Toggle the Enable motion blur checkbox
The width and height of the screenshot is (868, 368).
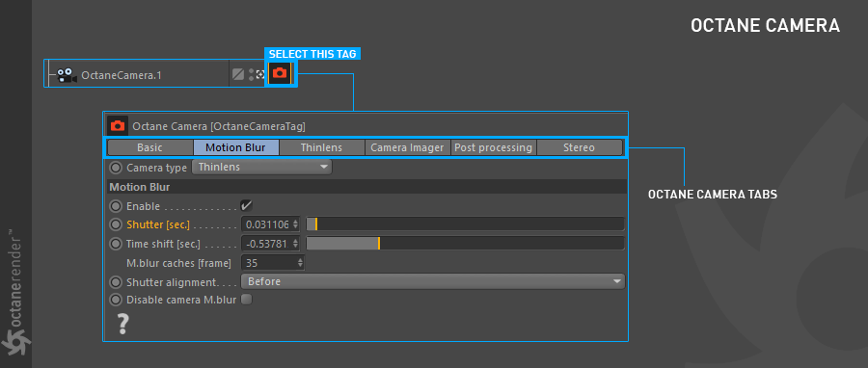point(246,206)
